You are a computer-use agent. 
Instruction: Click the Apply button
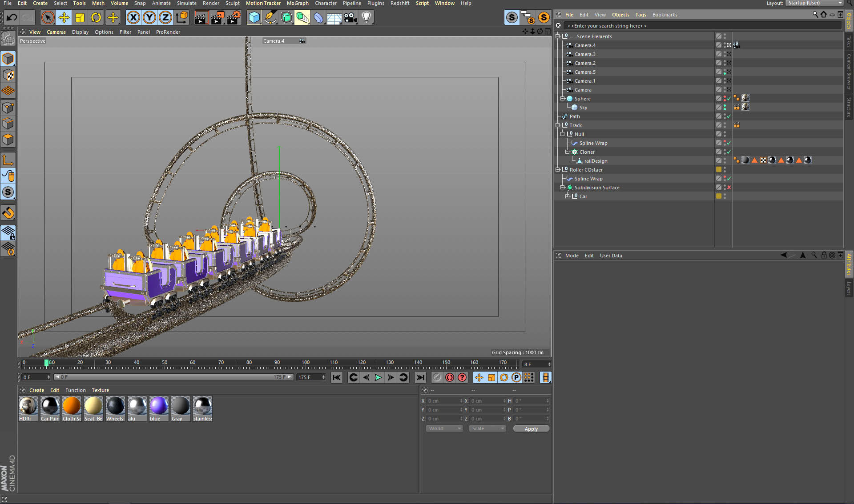[531, 429]
